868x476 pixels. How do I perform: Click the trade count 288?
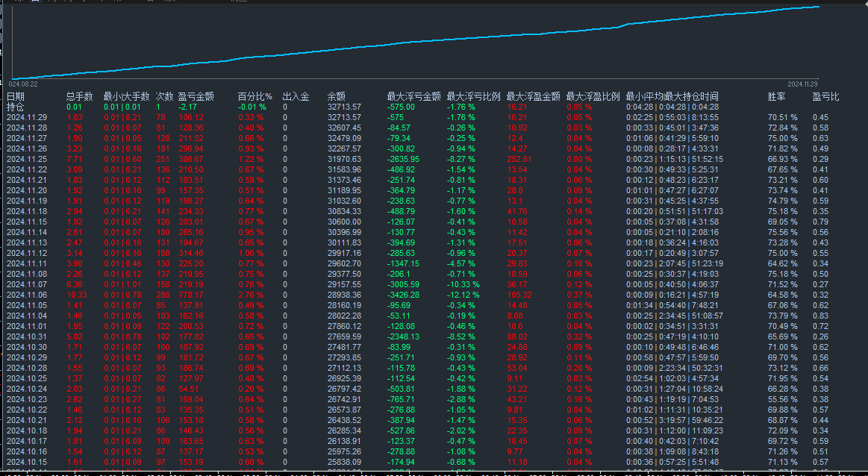tap(163, 295)
